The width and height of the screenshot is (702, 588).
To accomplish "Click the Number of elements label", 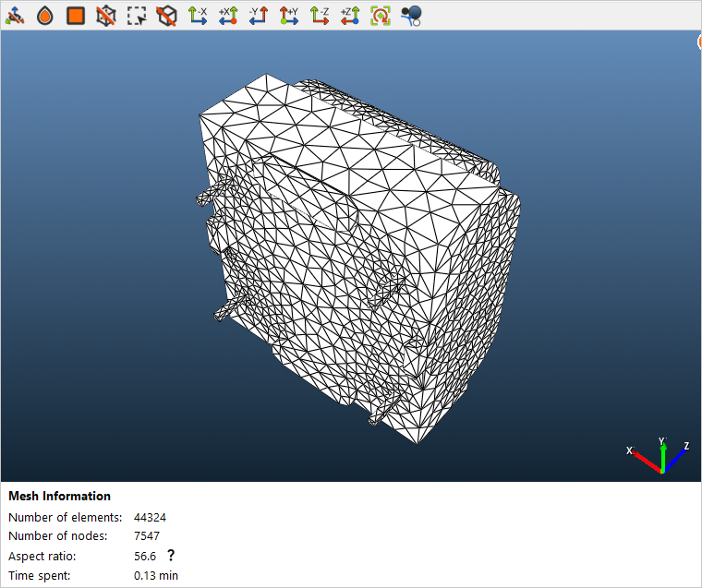I will click(66, 517).
